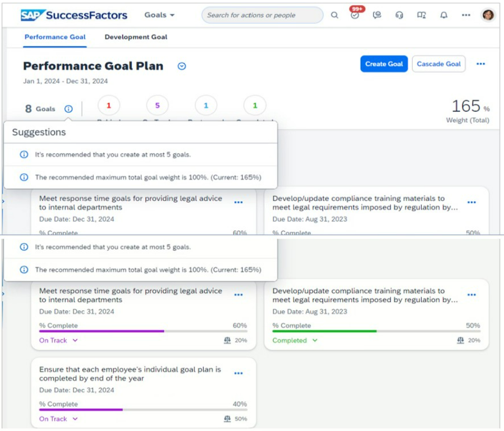The height and width of the screenshot is (431, 504).
Task: Filter by the 5 On Track goals circle
Action: [x=157, y=105]
